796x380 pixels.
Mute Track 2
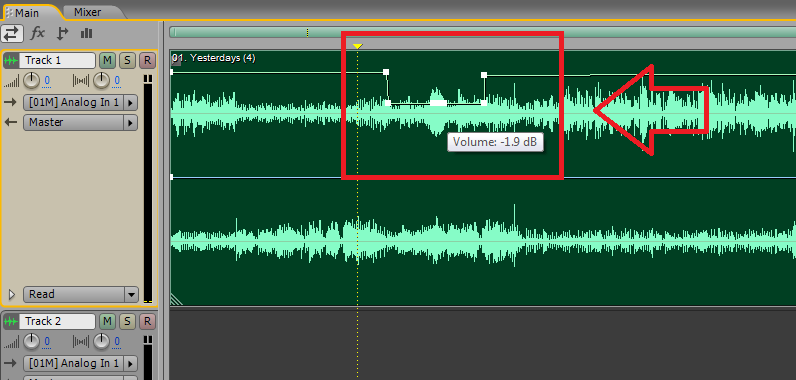(107, 322)
